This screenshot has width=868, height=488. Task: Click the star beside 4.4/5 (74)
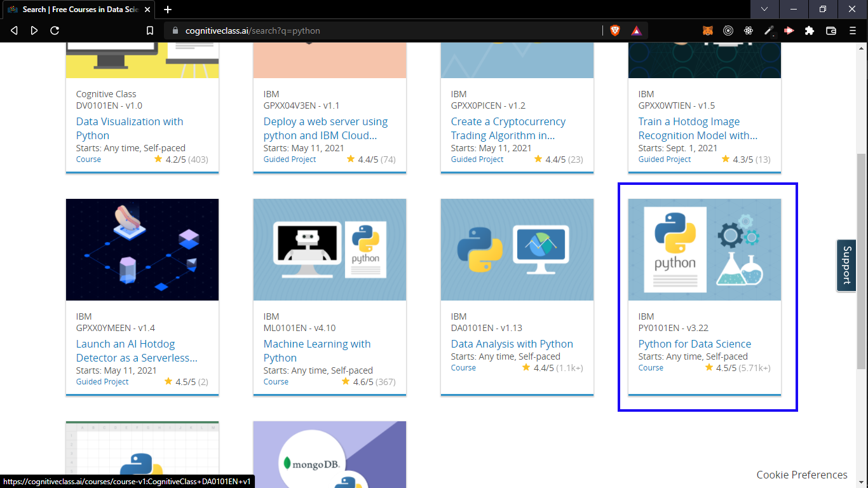pos(351,159)
